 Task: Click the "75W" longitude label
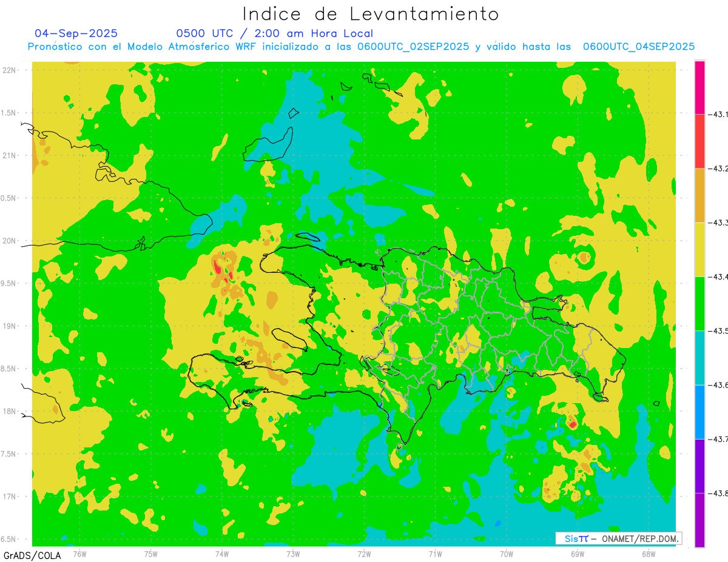150,553
